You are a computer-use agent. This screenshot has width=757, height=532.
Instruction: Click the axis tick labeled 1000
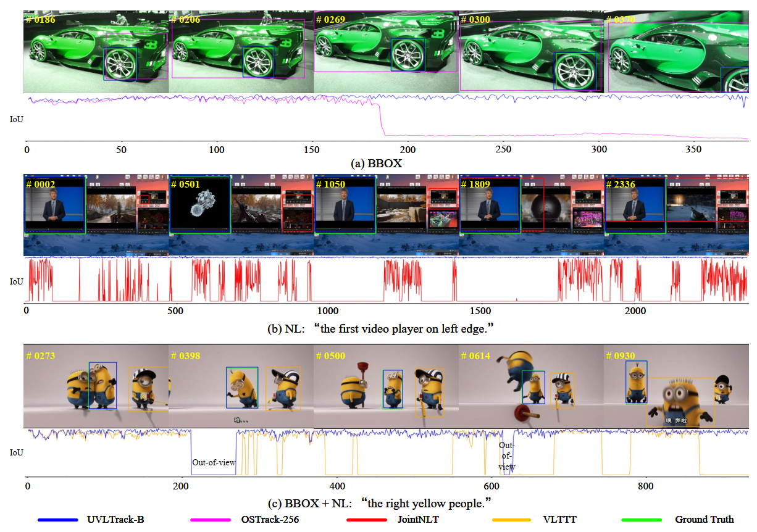(x=328, y=311)
